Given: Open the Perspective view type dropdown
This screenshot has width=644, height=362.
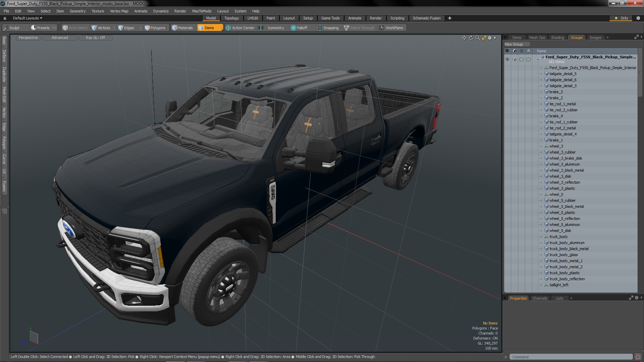Looking at the screenshot, I should coord(28,38).
